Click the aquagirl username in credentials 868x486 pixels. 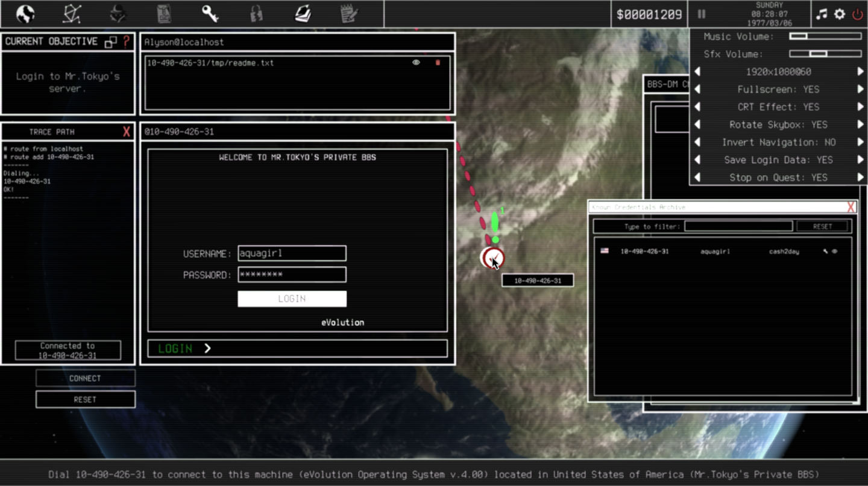pos(715,251)
